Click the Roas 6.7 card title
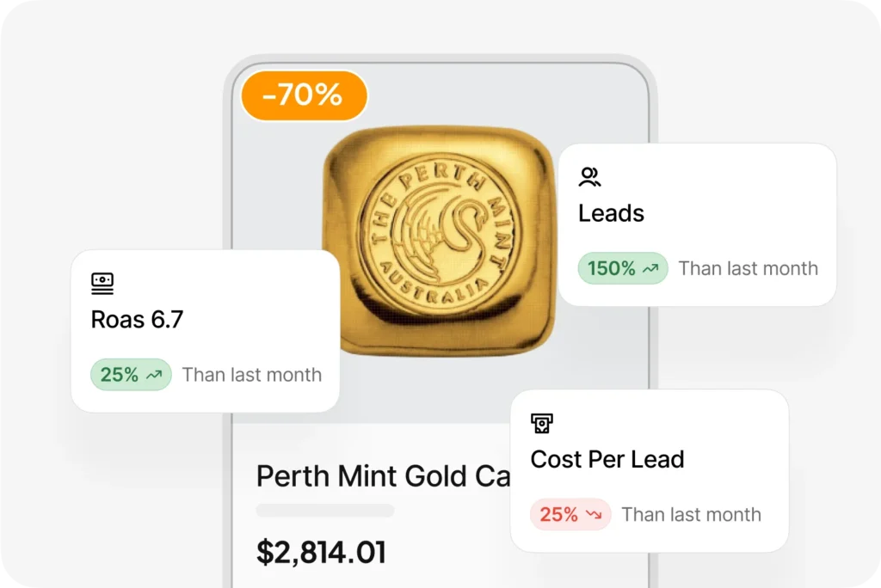 (137, 320)
